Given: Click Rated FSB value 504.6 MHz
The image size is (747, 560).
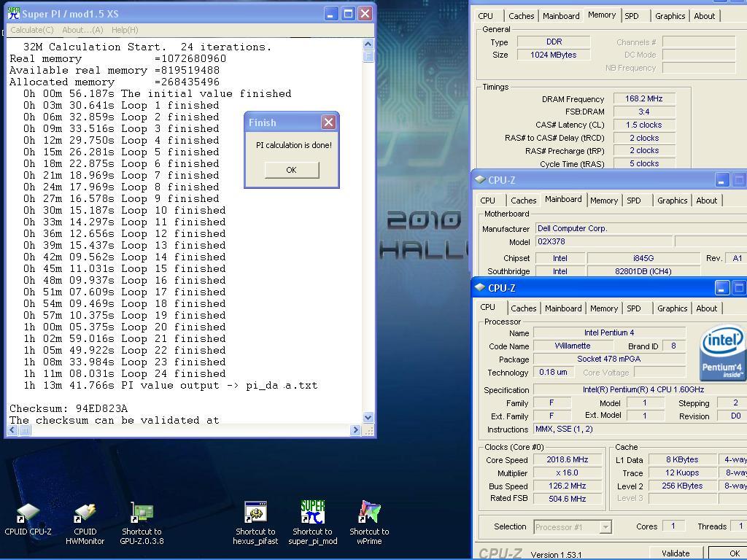Looking at the screenshot, I should pos(568,499).
